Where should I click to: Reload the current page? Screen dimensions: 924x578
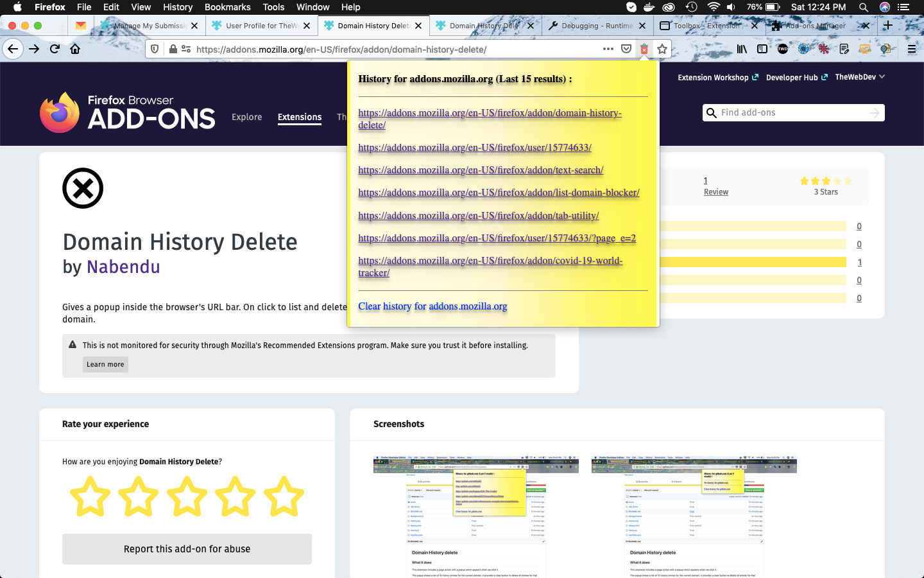[55, 49]
